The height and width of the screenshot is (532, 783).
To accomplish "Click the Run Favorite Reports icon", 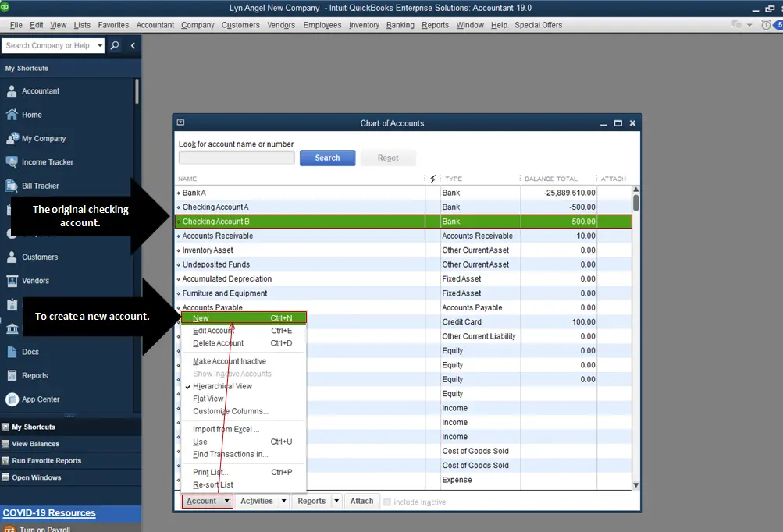I will 5,461.
